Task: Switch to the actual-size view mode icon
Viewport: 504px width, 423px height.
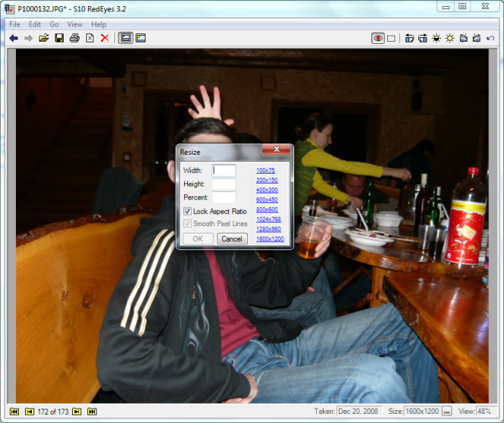Action: (141, 38)
